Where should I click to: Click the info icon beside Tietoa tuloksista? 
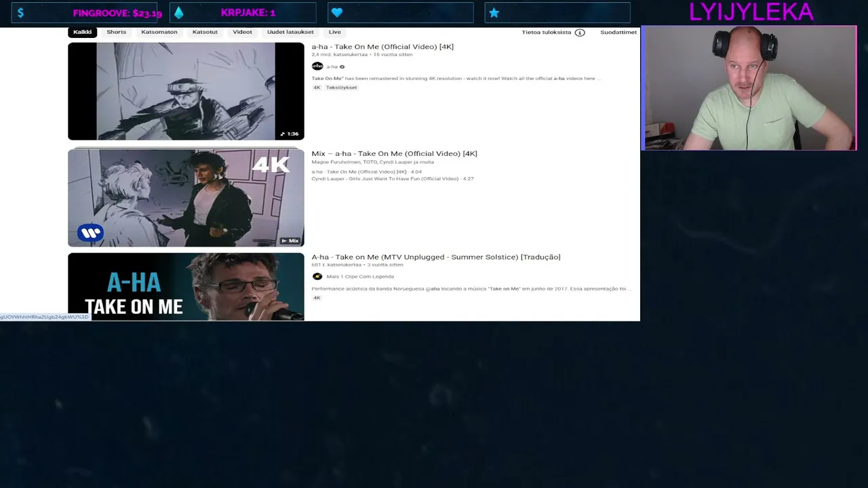tap(580, 33)
